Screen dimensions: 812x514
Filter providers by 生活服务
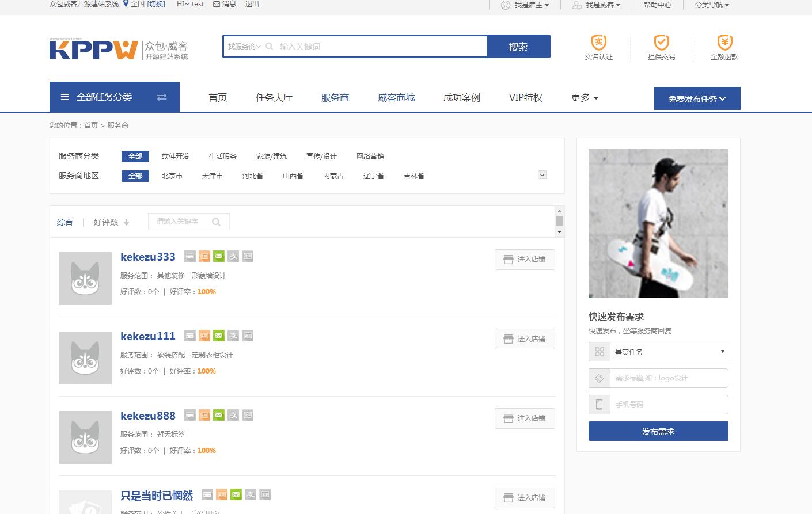click(x=223, y=157)
